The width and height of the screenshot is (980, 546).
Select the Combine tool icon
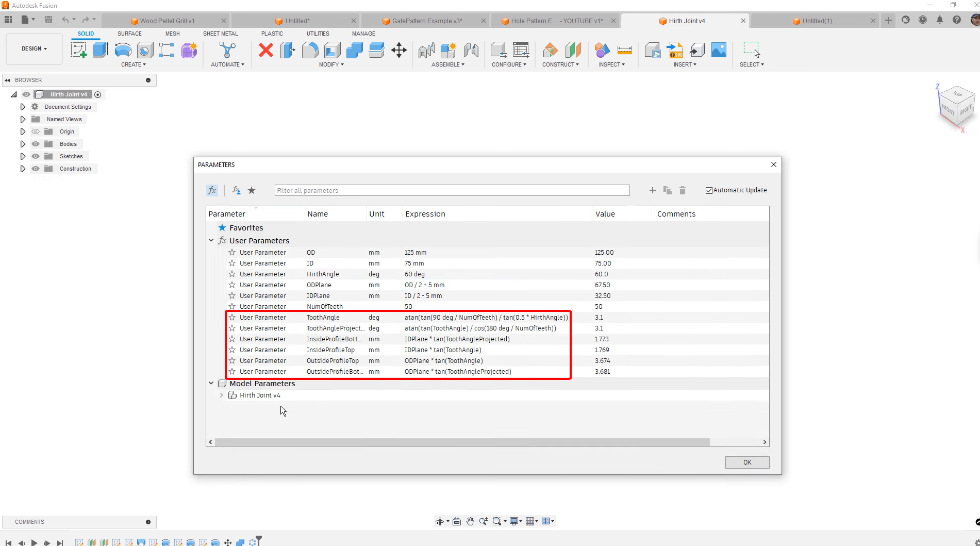point(355,50)
